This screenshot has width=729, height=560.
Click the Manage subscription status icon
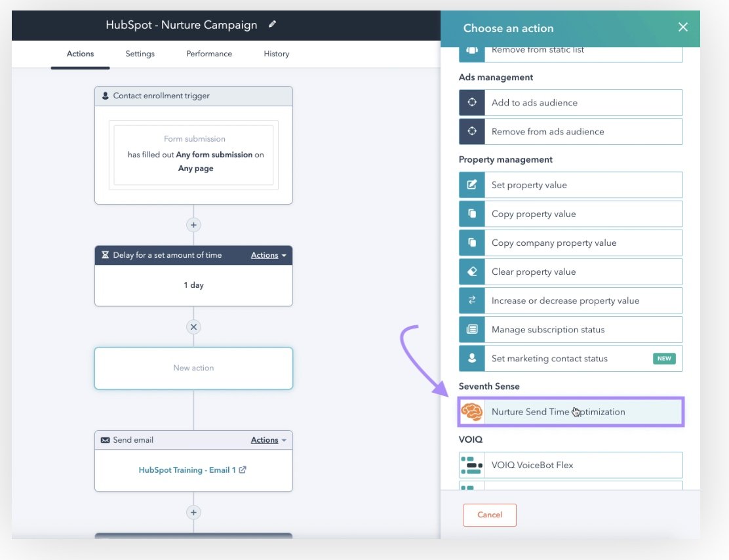[472, 329]
